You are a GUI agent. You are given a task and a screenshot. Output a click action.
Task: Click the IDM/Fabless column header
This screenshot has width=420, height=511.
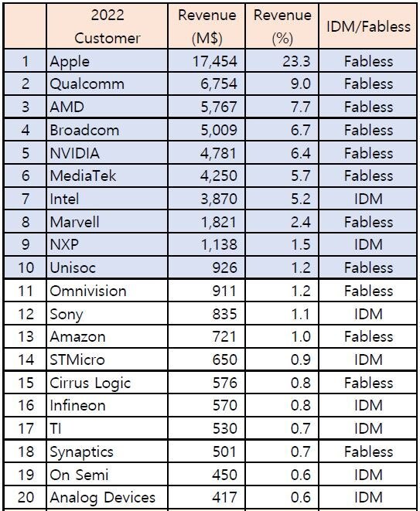pyautogui.click(x=368, y=26)
